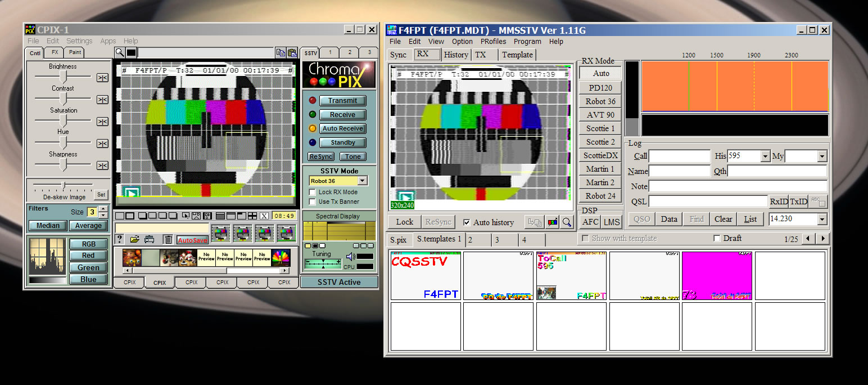
Task: Uncheck Auto history in MMSSTV
Action: (x=467, y=222)
